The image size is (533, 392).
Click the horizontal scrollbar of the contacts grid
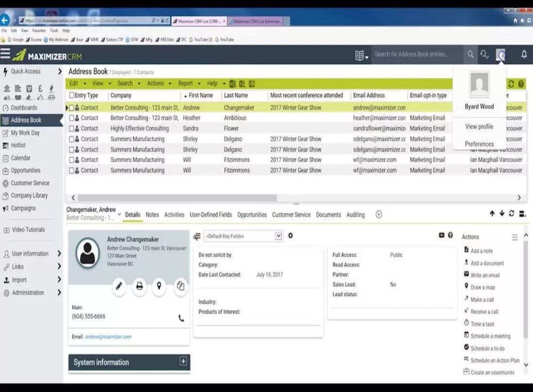click(177, 197)
